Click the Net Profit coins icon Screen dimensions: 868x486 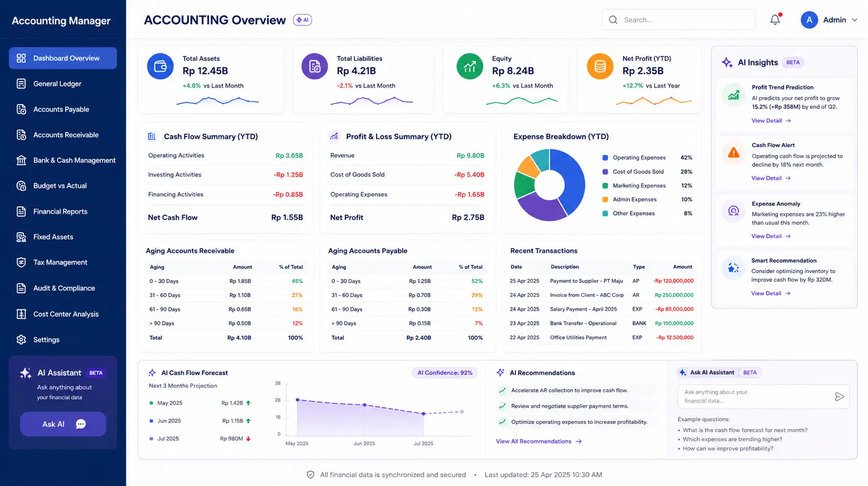(600, 66)
